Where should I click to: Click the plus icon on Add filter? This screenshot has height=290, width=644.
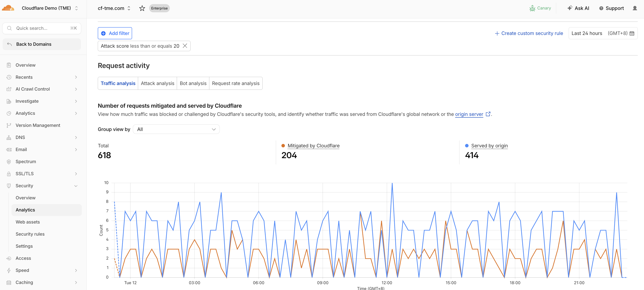coord(103,33)
